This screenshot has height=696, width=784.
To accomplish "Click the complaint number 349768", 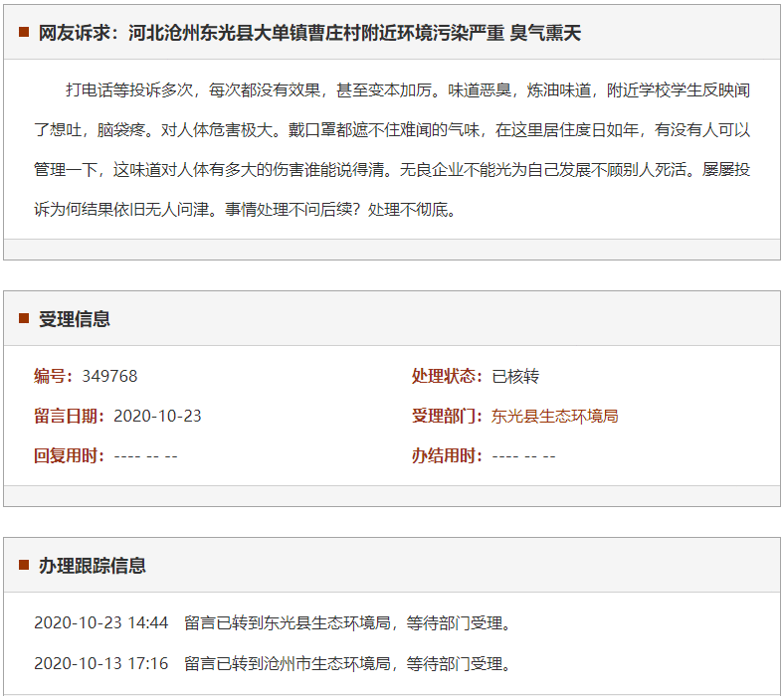I will [x=109, y=376].
